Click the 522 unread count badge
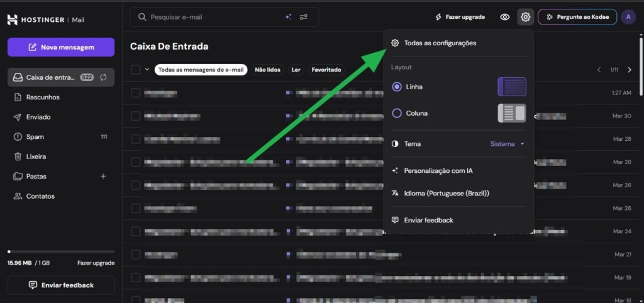The width and height of the screenshot is (644, 303). (87, 77)
